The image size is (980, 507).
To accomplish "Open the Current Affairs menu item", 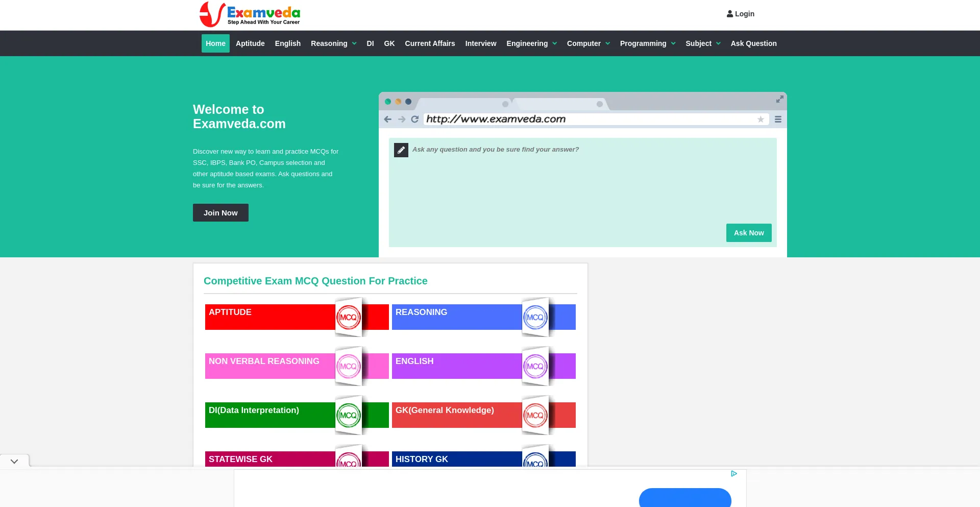I will point(430,43).
